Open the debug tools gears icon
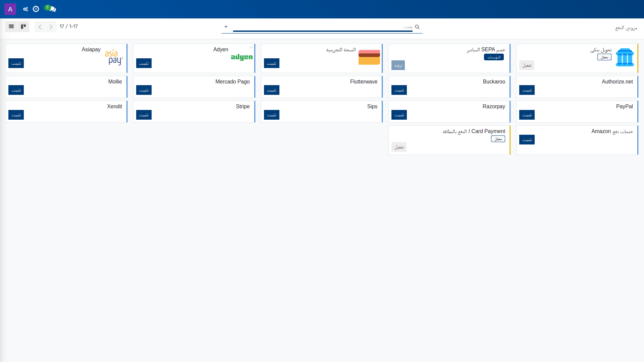 (25, 9)
